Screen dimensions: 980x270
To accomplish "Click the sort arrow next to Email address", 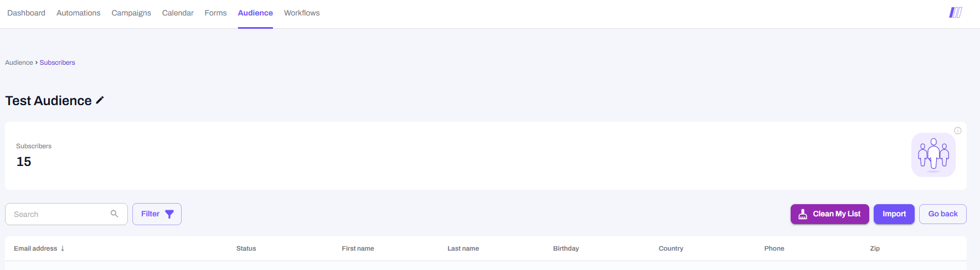I will [x=63, y=248].
